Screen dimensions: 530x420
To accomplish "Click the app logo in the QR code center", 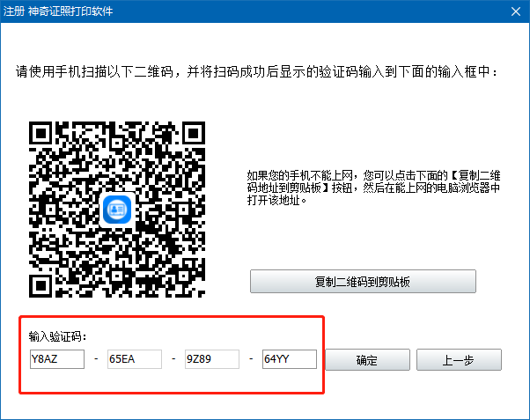I will click(x=117, y=210).
